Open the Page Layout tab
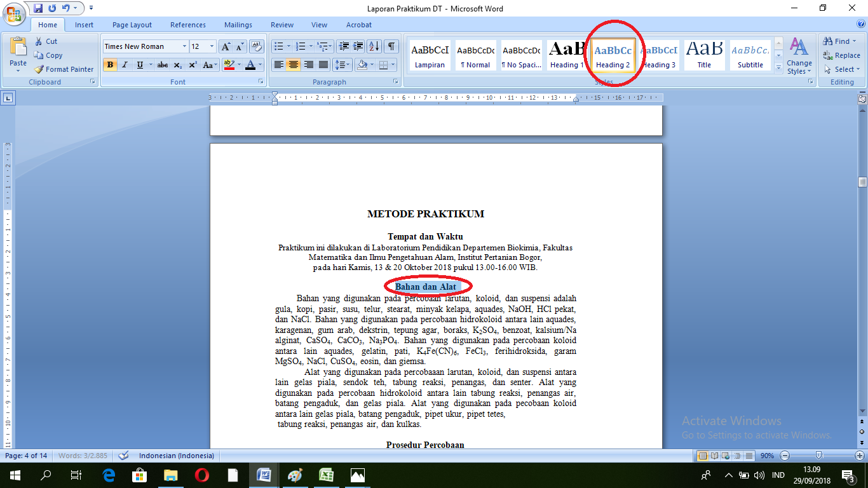This screenshot has width=868, height=488. 132,25
